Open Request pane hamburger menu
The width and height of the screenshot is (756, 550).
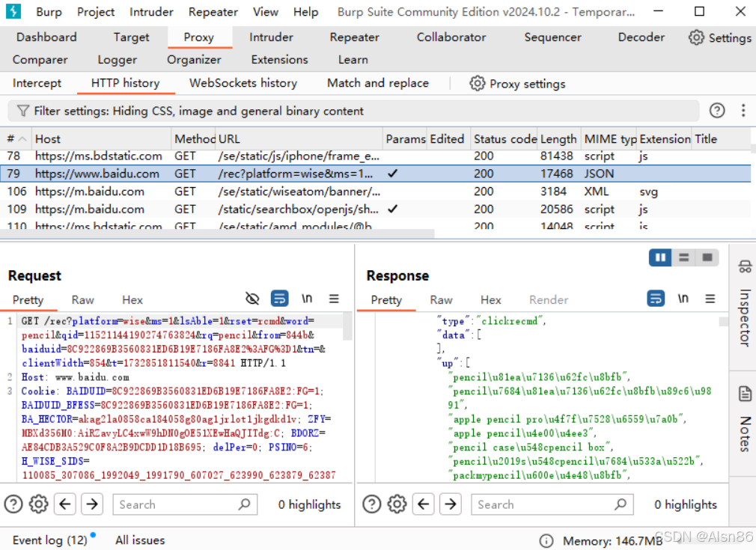click(334, 299)
